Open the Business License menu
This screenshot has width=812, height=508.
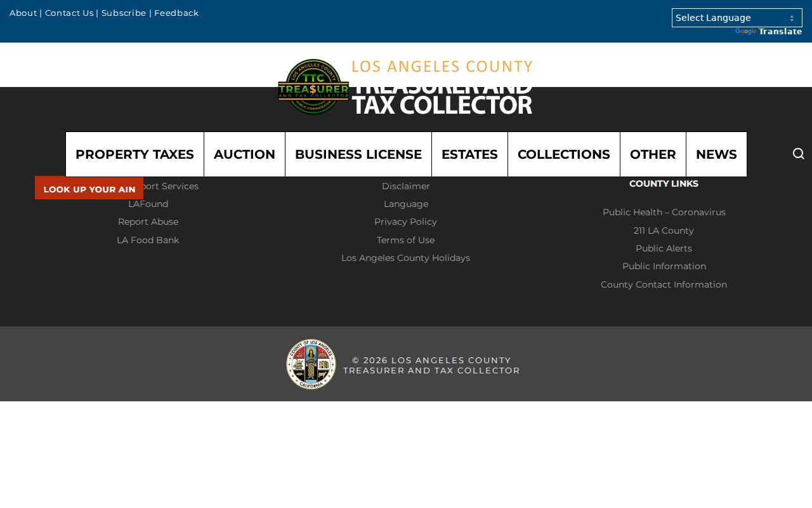358,154
